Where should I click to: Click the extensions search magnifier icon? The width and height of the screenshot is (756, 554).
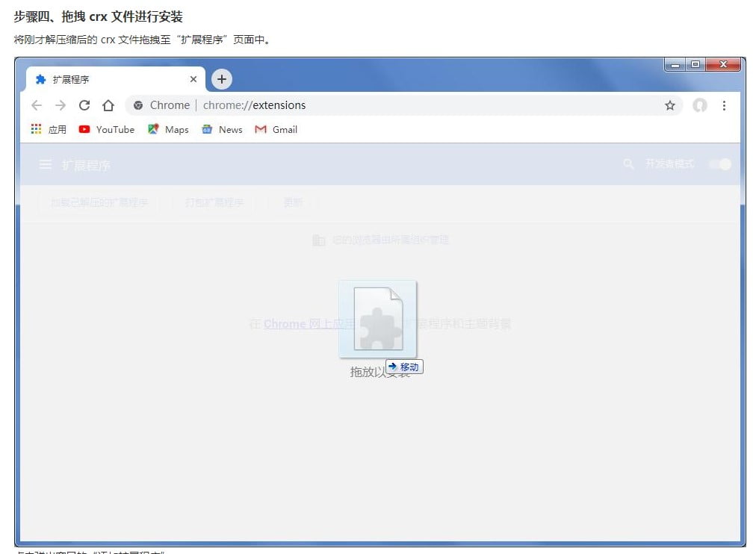[628, 164]
